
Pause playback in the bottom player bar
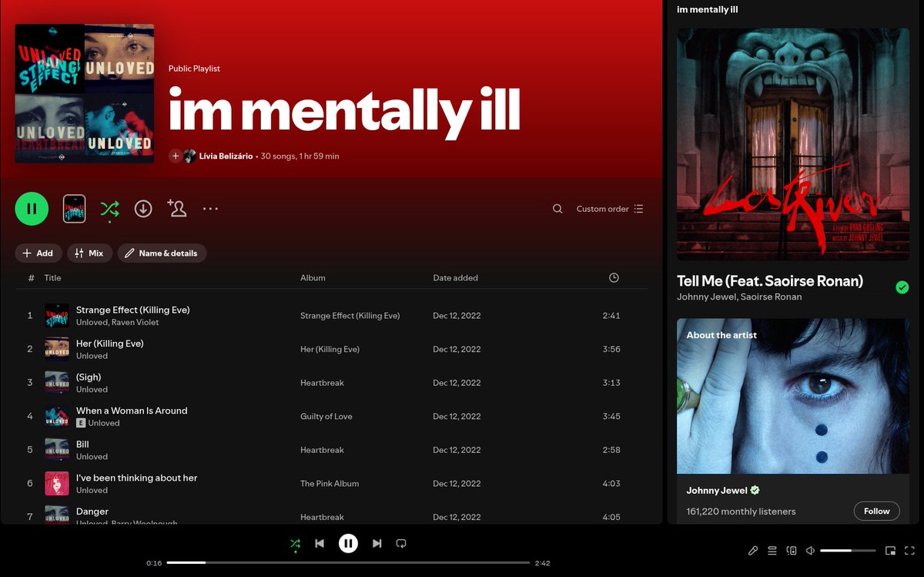348,543
